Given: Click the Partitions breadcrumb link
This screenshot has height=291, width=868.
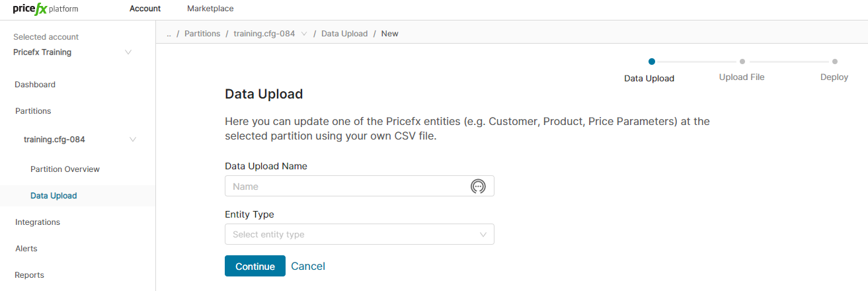Looking at the screenshot, I should point(202,34).
